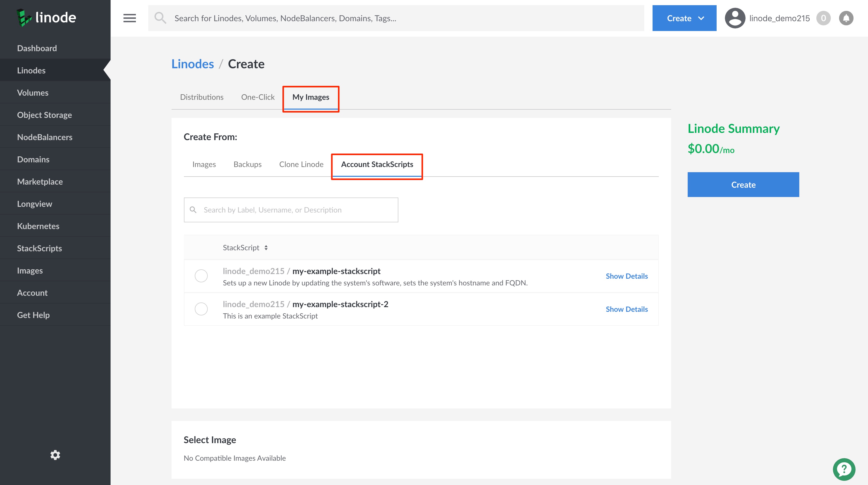
Task: Select my-example-stackscript radio button
Action: point(201,276)
